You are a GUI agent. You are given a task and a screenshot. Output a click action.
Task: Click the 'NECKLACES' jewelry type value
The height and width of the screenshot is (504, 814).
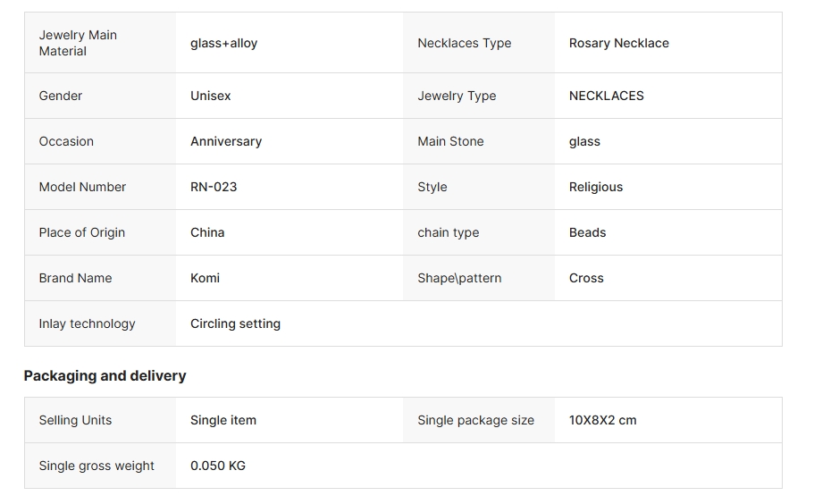[606, 96]
